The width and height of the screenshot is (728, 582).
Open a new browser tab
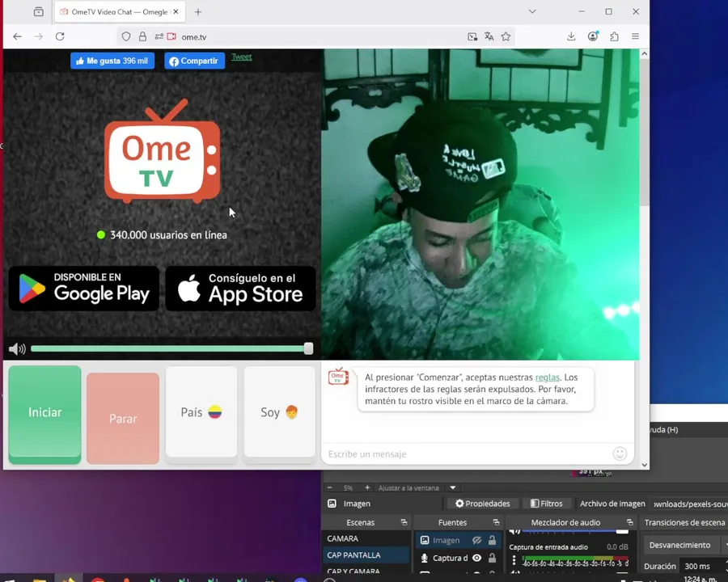point(198,12)
